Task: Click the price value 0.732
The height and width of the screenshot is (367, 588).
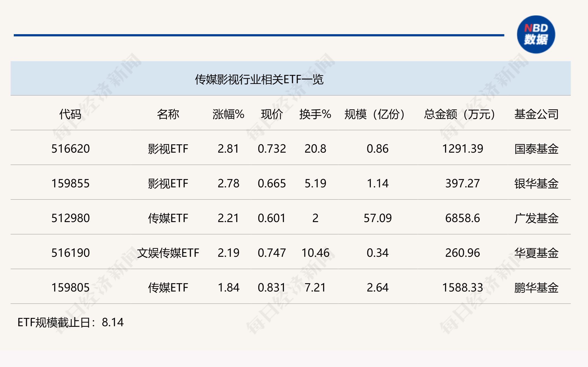Action: tap(272, 149)
